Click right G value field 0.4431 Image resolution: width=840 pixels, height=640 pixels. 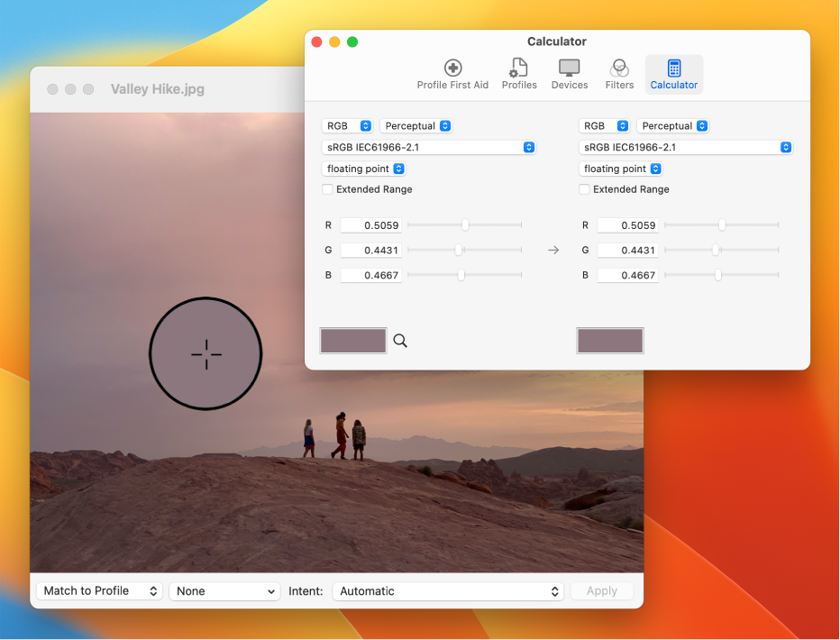coord(628,250)
